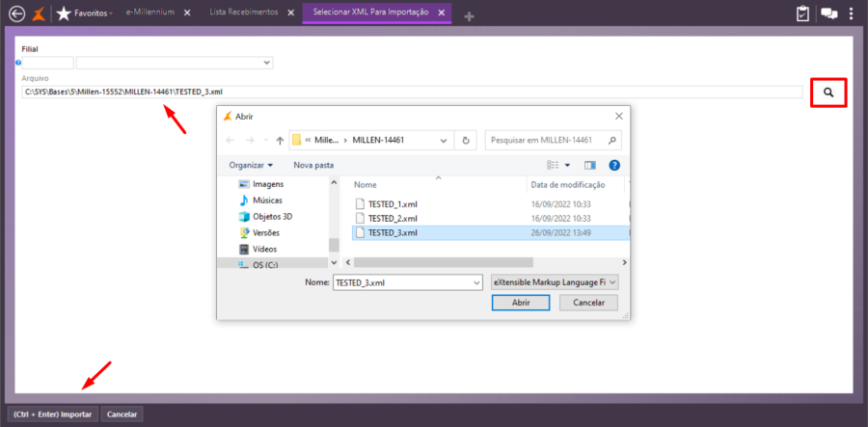
Task: Select the TESTED_3.xml file
Action: 491,233
